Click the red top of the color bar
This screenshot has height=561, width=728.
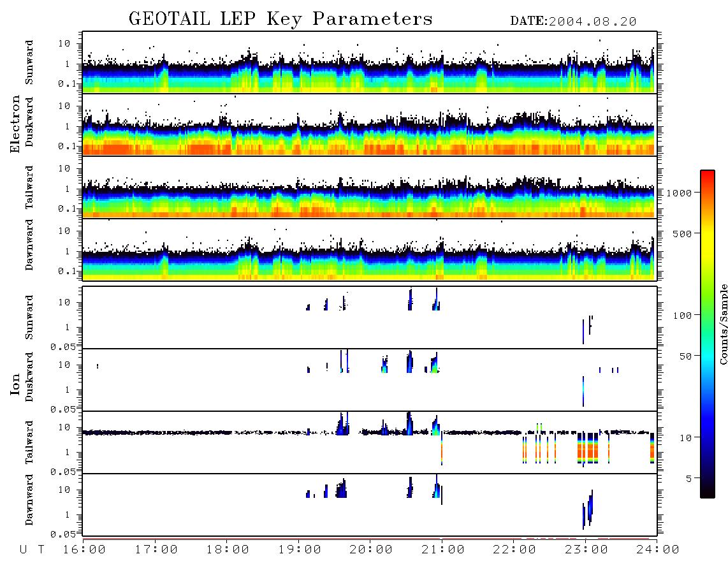(708, 175)
